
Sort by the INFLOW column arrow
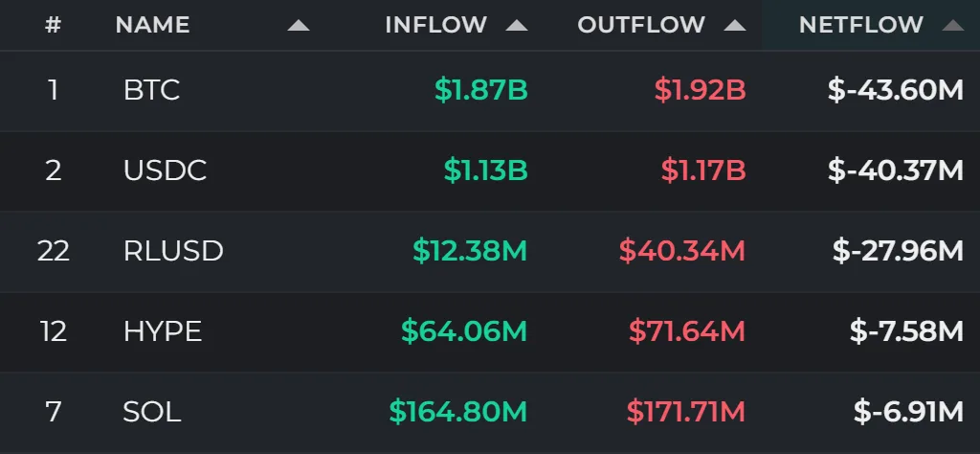[x=516, y=26]
